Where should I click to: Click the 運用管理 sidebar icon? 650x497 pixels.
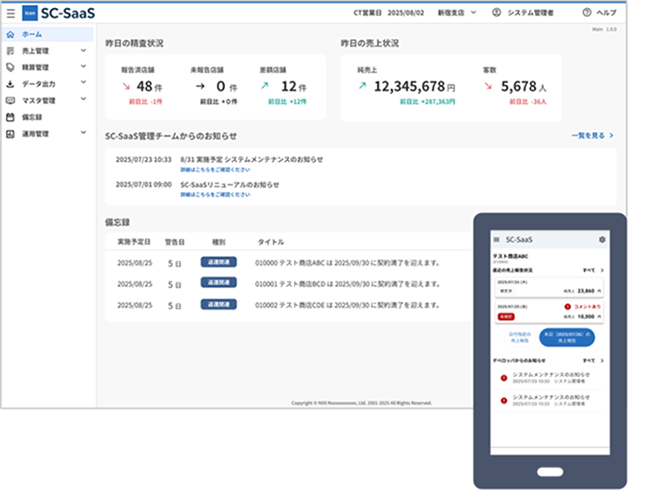click(10, 134)
